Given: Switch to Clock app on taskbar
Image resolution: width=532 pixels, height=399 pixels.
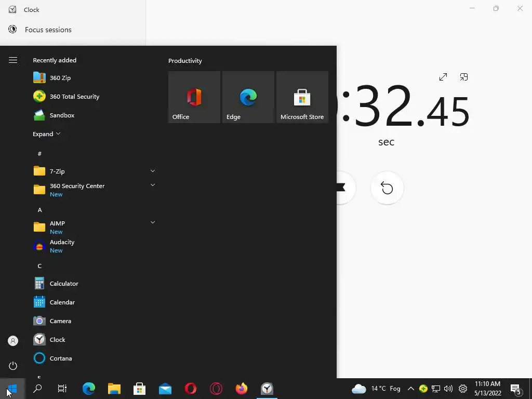Looking at the screenshot, I should pos(267,389).
